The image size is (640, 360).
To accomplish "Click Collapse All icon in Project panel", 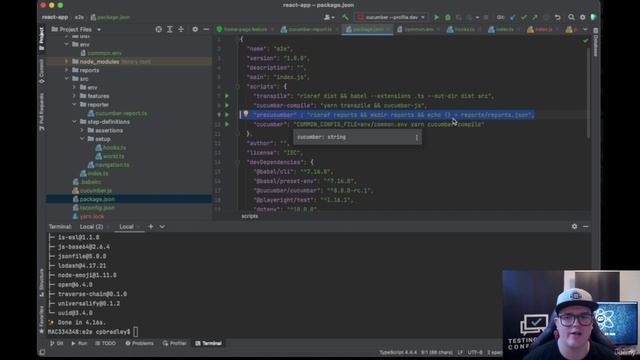I will pos(181,29).
